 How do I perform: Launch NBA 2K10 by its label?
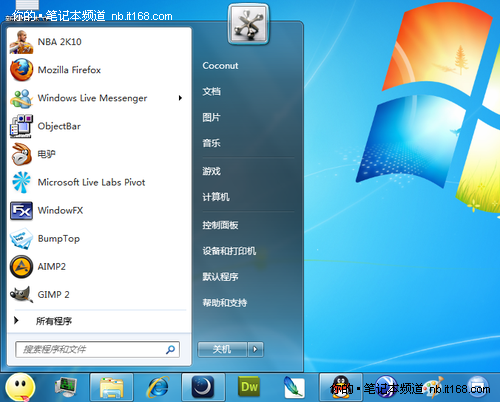pos(59,42)
